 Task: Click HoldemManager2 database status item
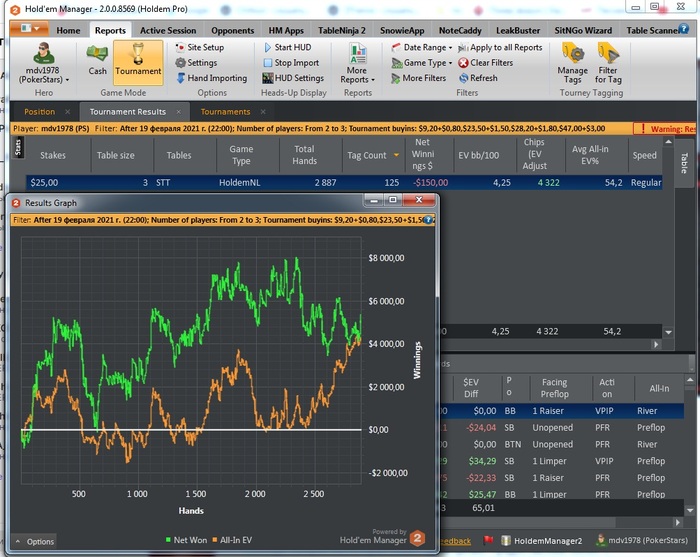(x=542, y=540)
